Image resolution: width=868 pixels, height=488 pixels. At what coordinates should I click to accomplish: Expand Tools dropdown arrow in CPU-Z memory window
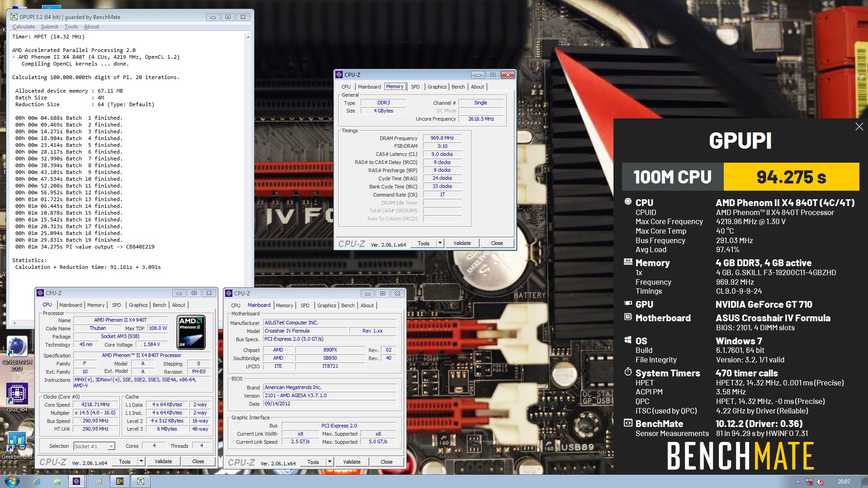coord(440,243)
